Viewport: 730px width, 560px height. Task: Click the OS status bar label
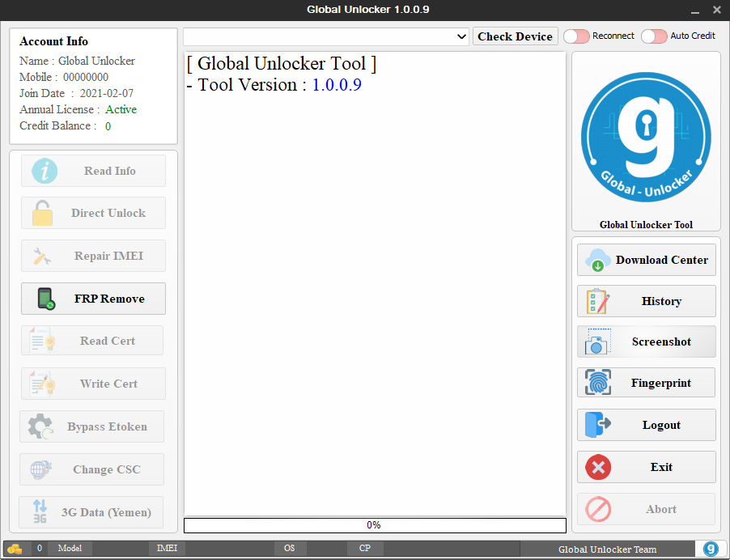point(290,549)
